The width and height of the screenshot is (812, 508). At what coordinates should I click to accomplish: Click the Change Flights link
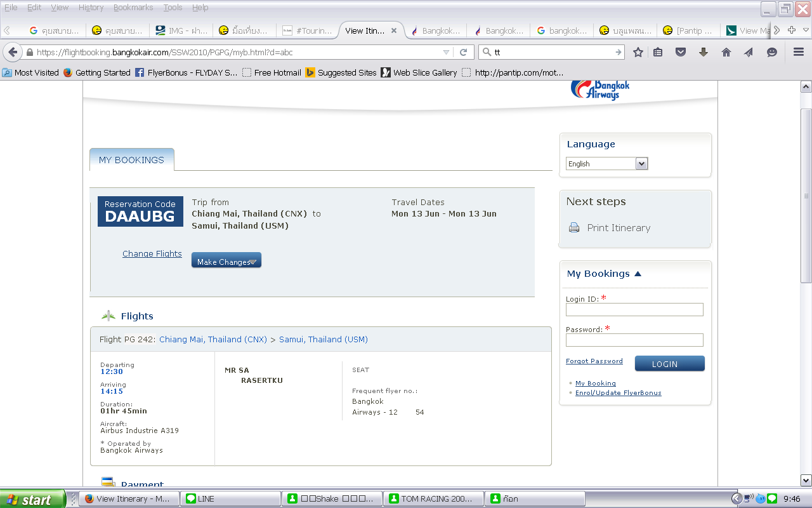point(152,253)
